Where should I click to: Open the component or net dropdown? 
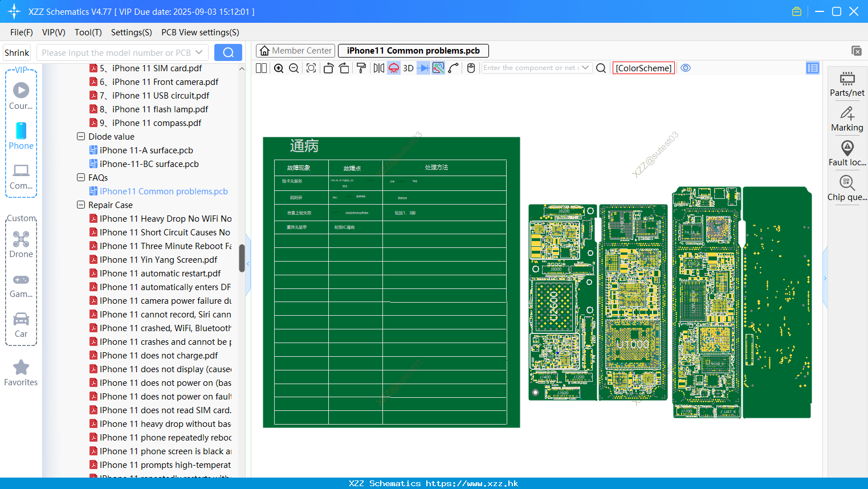tap(585, 68)
